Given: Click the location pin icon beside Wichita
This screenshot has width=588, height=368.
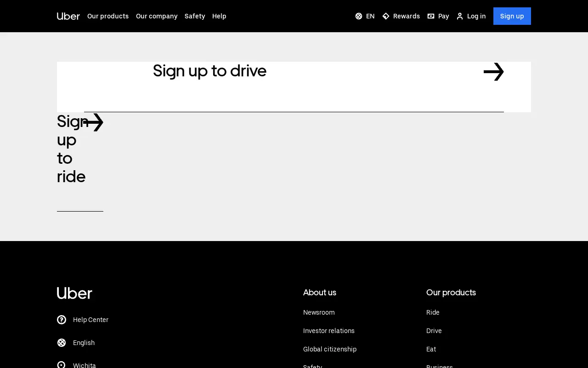Looking at the screenshot, I should point(62,365).
